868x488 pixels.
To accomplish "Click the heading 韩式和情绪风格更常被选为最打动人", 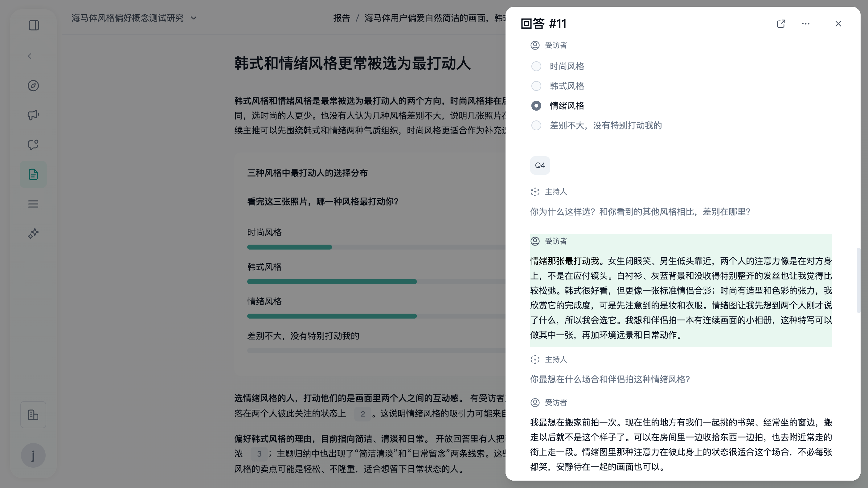I will 352,63.
